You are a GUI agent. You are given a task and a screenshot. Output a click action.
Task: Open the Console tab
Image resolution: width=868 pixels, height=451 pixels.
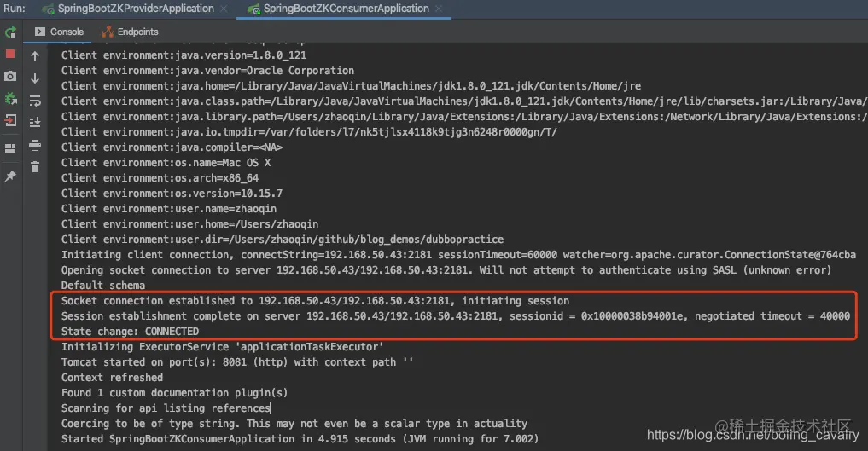click(59, 32)
